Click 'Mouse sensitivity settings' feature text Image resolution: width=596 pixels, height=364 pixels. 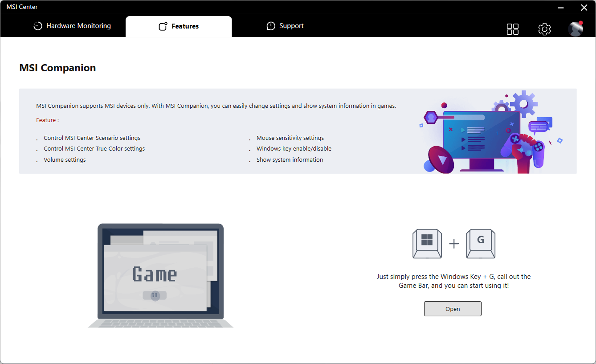pyautogui.click(x=290, y=138)
